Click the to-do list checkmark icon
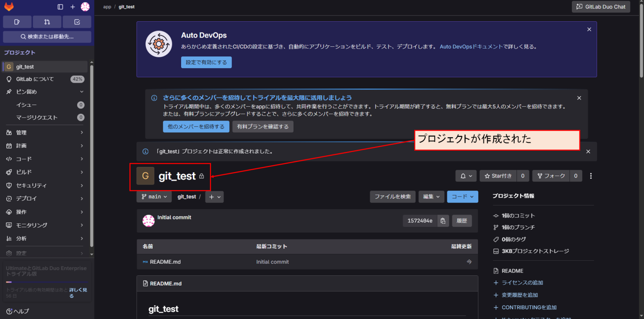The image size is (644, 319). click(x=77, y=21)
